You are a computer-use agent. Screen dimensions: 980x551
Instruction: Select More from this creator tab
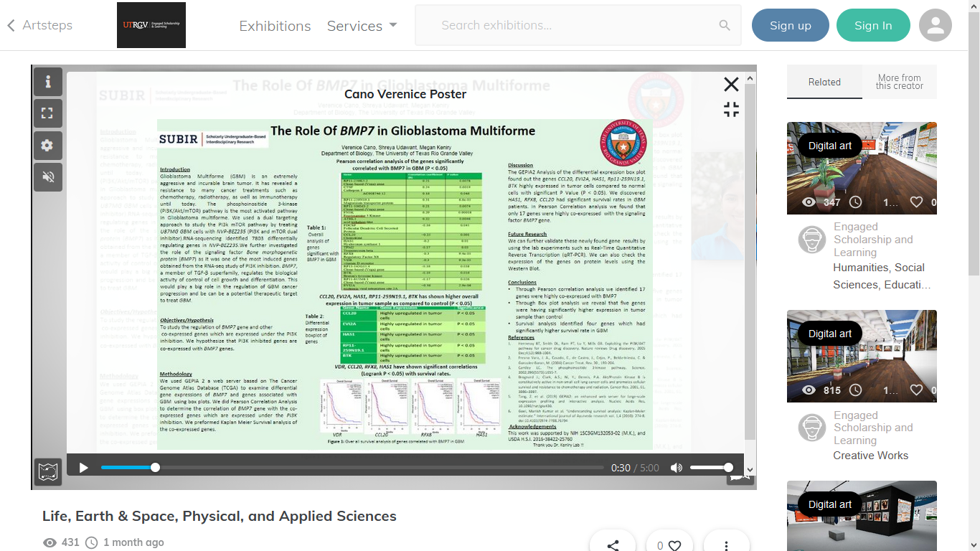coord(900,81)
